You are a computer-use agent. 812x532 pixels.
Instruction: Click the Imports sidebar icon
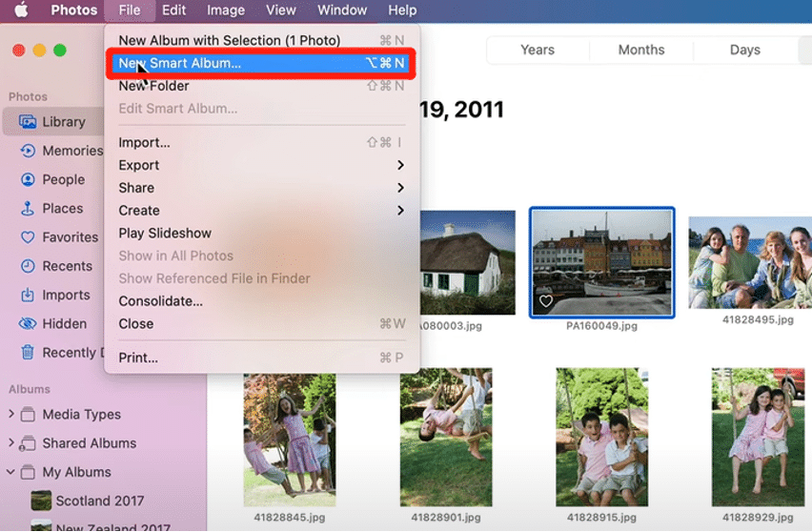28,295
